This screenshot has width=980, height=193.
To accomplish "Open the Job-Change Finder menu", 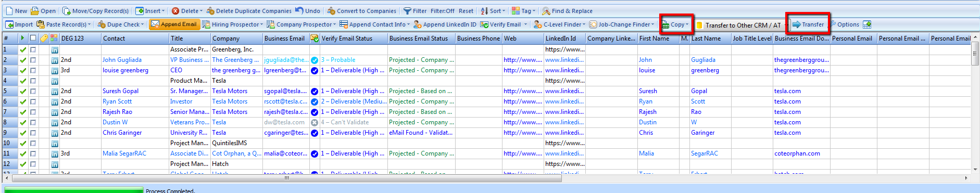I will [622, 24].
